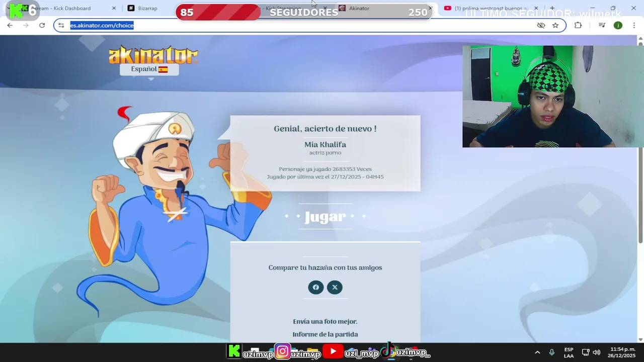
Task: Share result on Facebook
Action: coord(316,287)
